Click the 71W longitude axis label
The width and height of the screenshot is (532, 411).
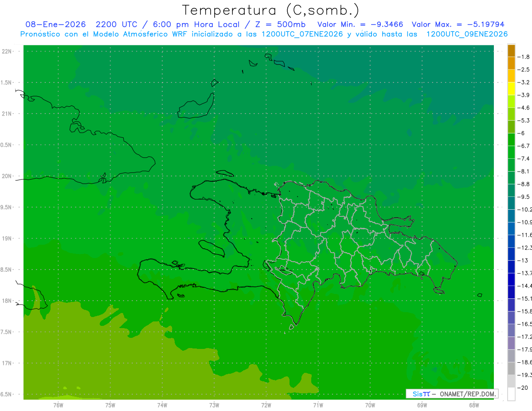click(x=318, y=405)
